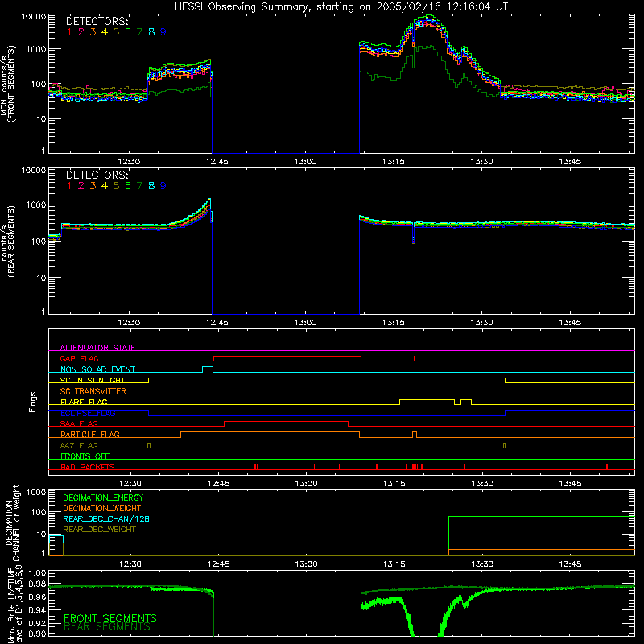Click 12:45 time label under front segments plot

217,162
